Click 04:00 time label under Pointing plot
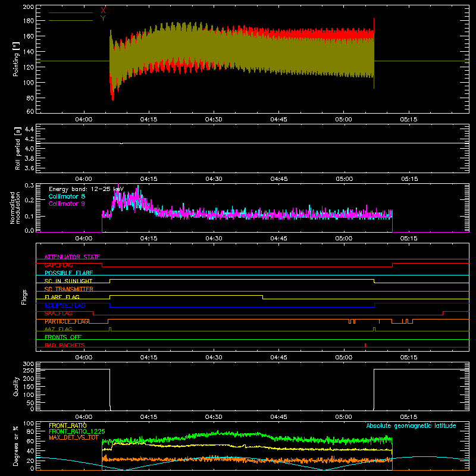This screenshot has width=476, height=476. coord(84,120)
